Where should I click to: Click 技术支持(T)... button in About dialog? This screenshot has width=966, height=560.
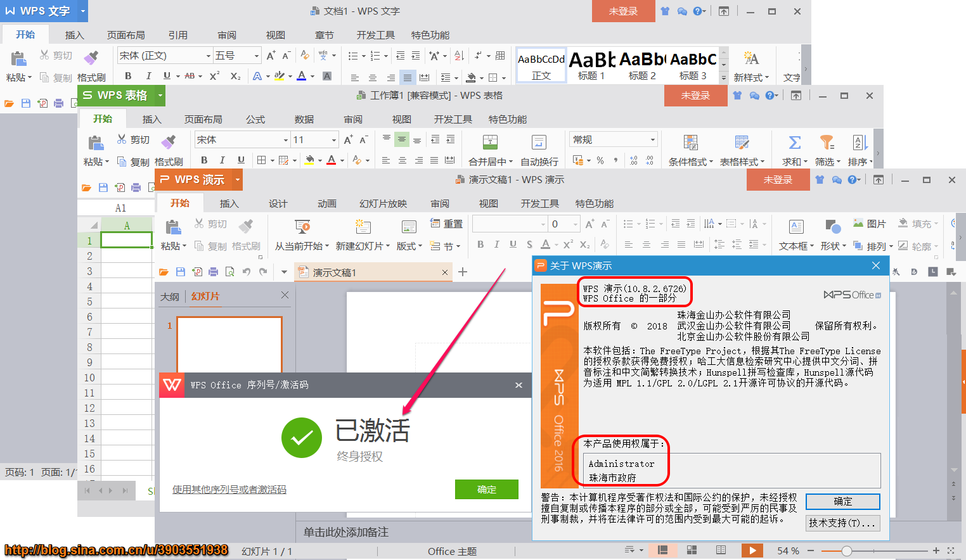[843, 523]
